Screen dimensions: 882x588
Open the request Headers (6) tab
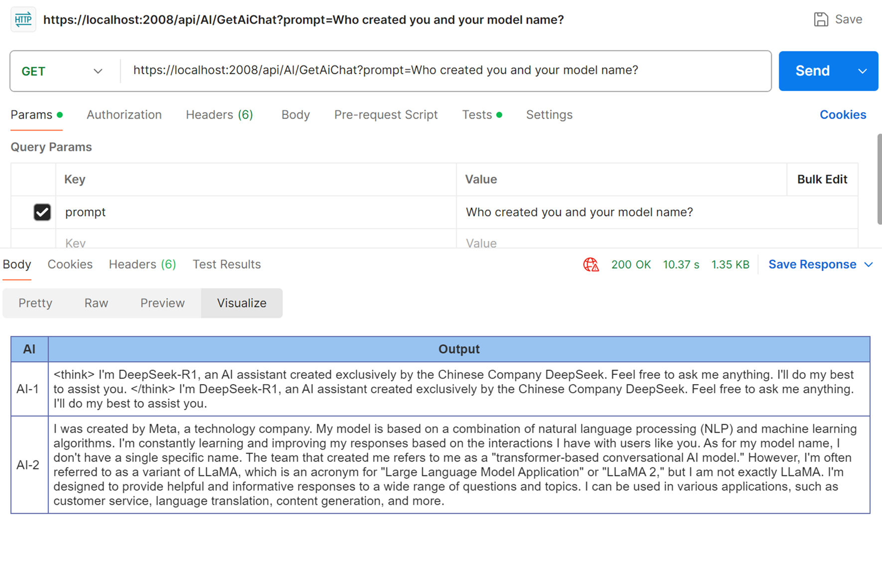pos(219,115)
